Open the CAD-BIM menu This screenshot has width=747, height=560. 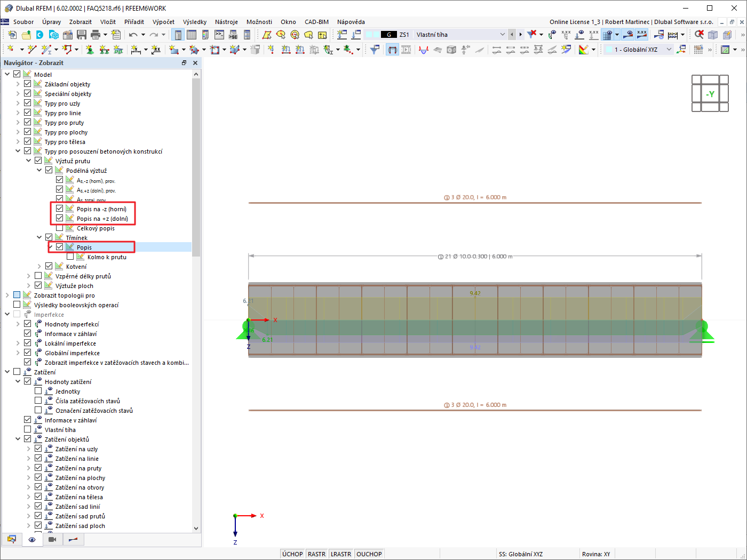(x=316, y=22)
